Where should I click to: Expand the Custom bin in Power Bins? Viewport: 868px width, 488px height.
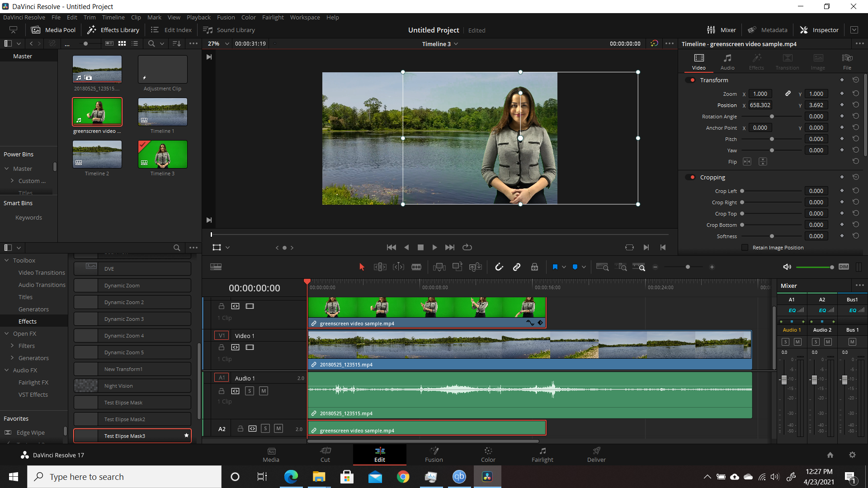(12, 181)
